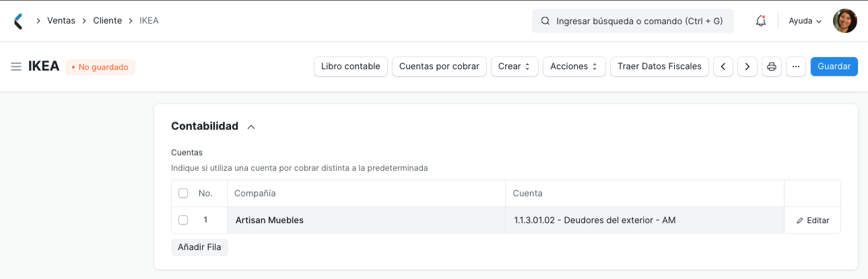The height and width of the screenshot is (279, 868).
Task: Navigate to Ventas breadcrumb
Action: [x=61, y=21]
